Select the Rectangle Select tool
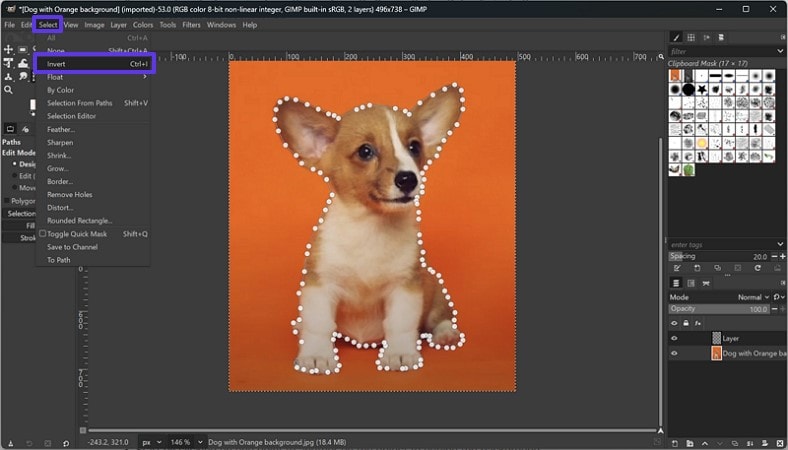788x450 pixels. coord(23,50)
